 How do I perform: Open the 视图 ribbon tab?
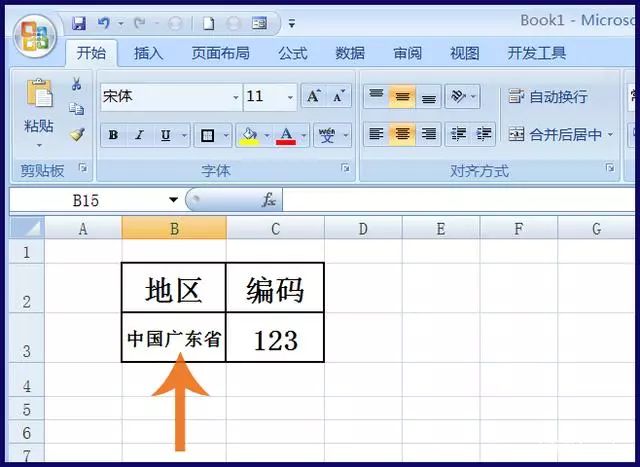coord(464,53)
